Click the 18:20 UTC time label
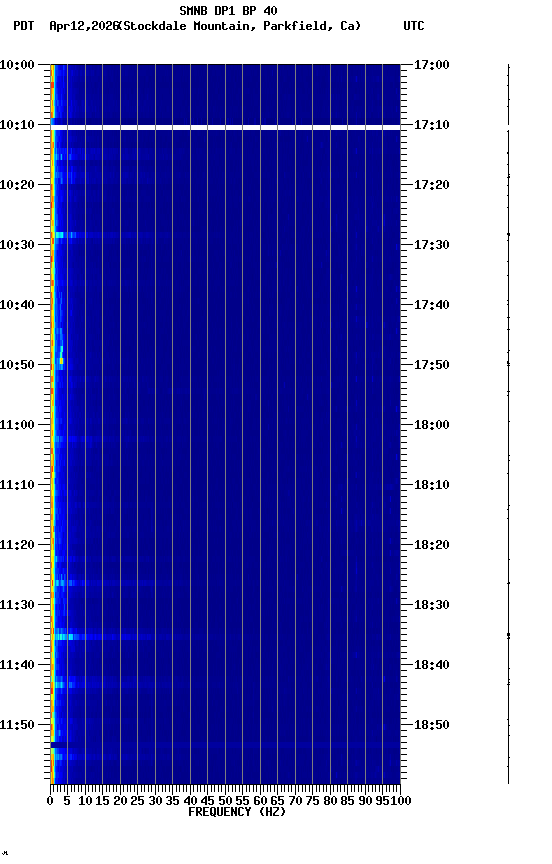 click(x=431, y=545)
